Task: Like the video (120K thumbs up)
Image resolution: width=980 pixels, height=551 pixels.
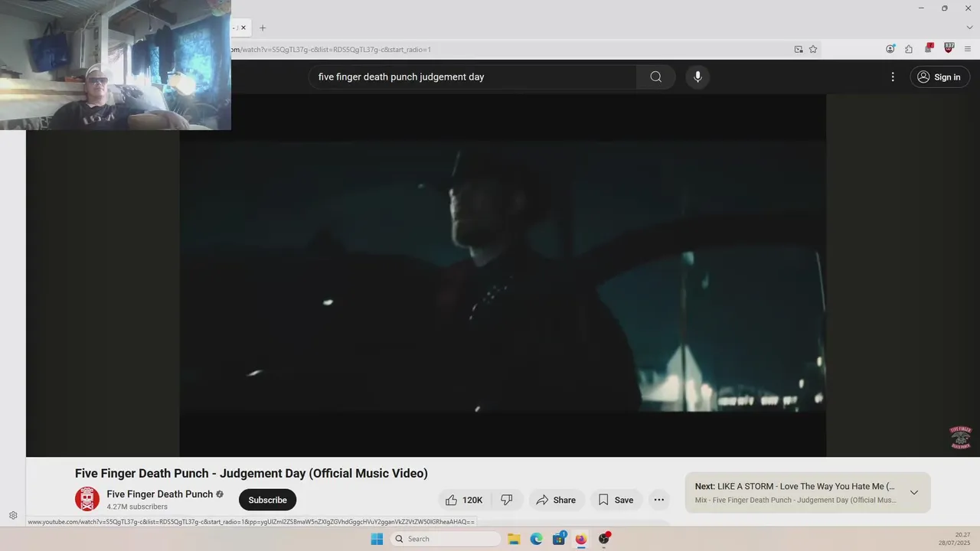Action: coord(465,500)
